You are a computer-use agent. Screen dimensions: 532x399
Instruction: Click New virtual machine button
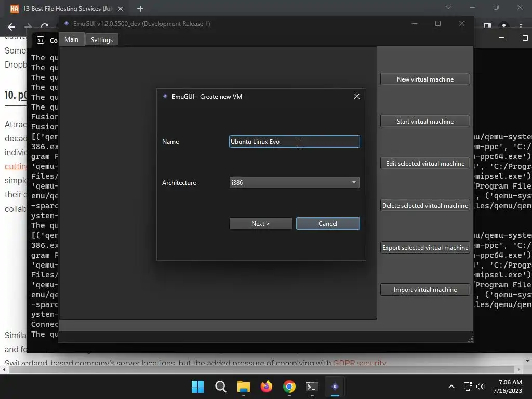[425, 79]
